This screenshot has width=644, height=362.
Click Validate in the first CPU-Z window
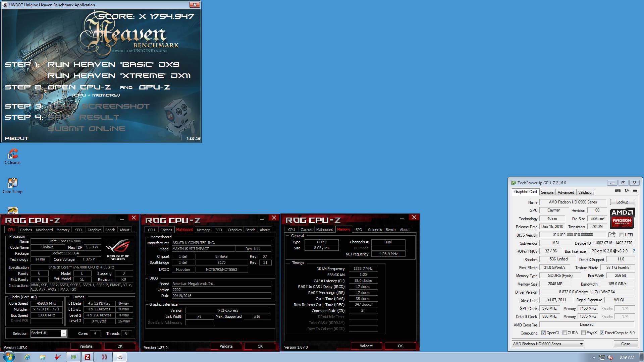click(86, 346)
